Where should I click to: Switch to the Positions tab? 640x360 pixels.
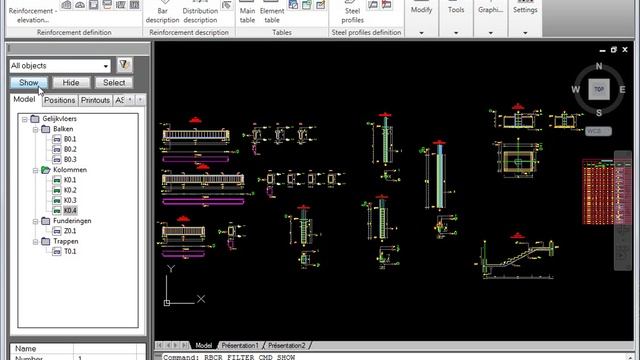60,100
